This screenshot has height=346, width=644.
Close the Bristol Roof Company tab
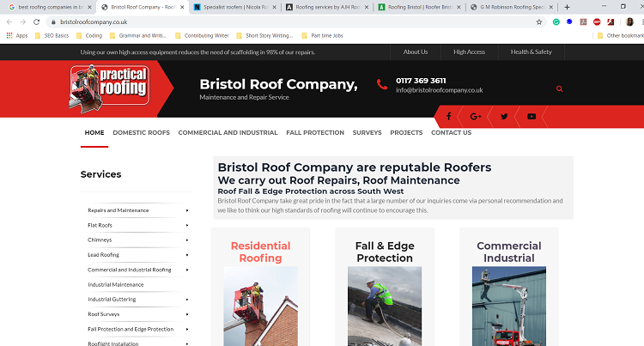tap(182, 7)
